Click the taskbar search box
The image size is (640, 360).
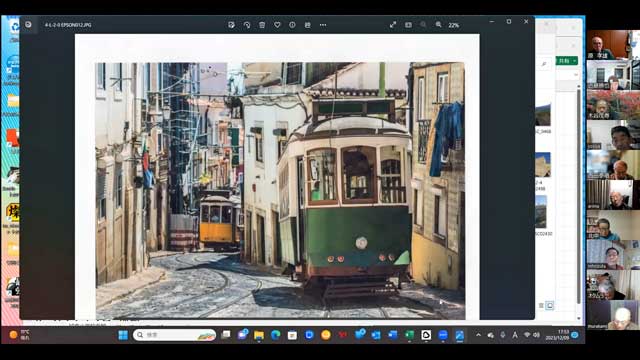175,335
